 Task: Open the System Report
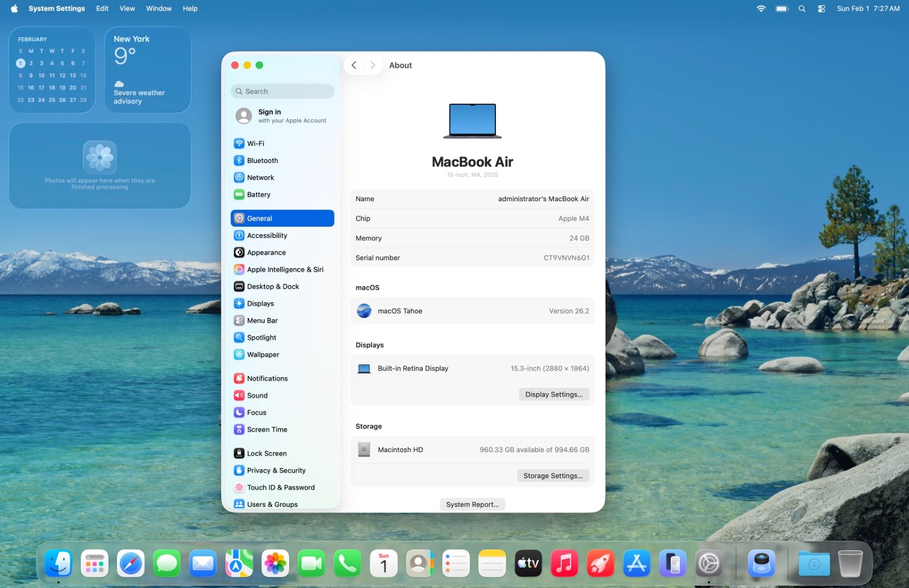click(x=472, y=504)
